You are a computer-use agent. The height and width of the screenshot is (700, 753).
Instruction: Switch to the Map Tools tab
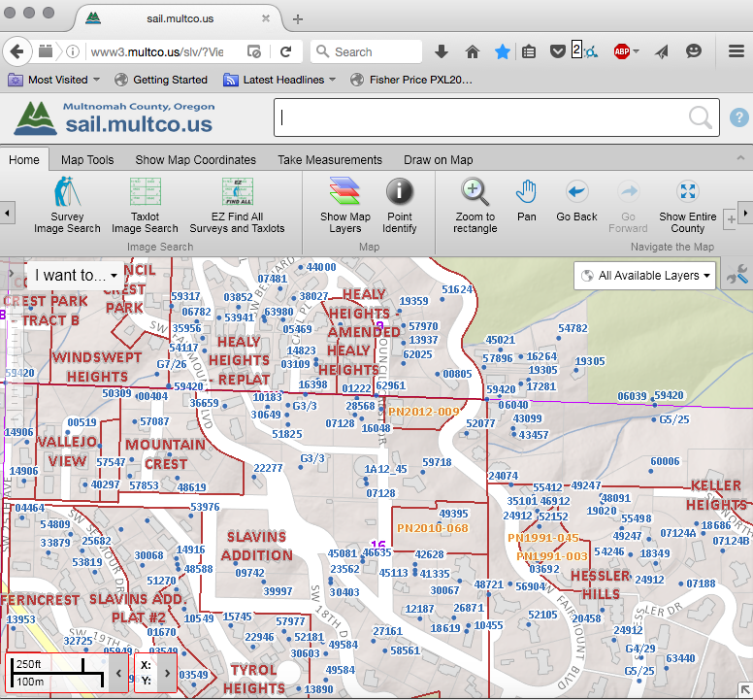[87, 160]
